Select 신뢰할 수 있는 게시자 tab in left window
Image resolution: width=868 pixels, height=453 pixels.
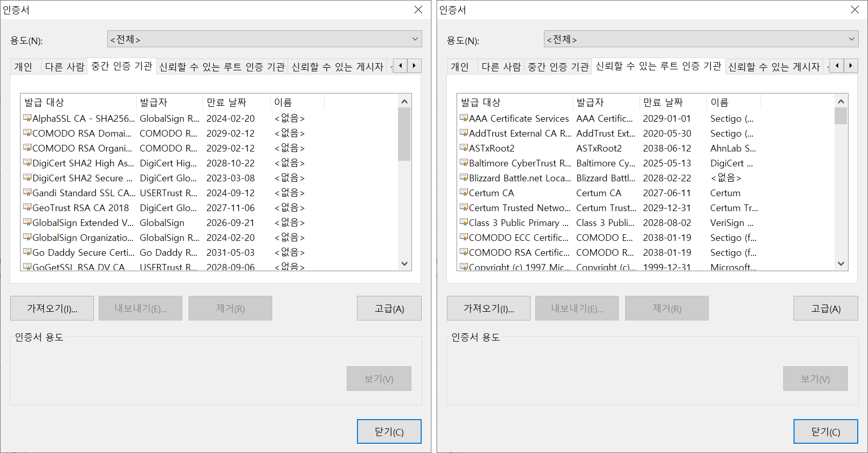click(337, 67)
